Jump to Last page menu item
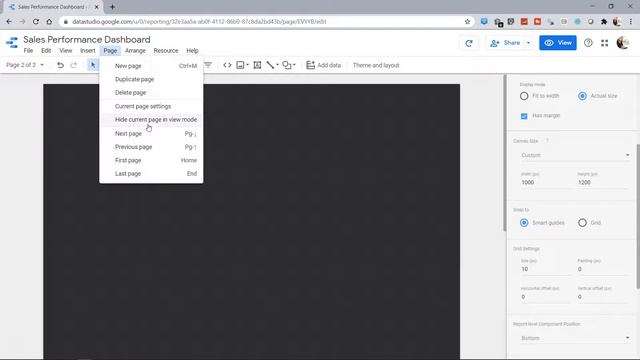640x360 pixels. coord(151,173)
